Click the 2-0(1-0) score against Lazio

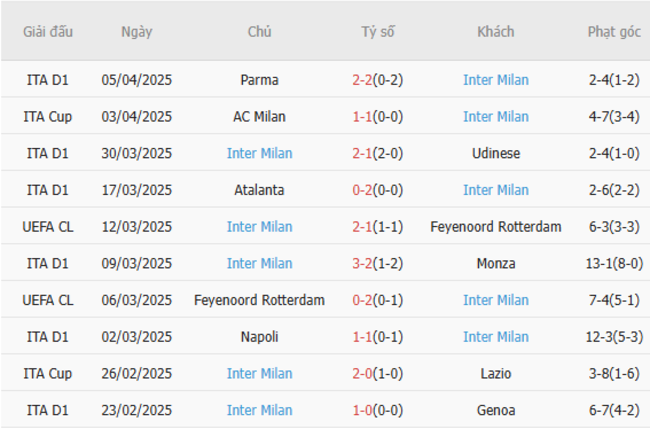coord(377,373)
